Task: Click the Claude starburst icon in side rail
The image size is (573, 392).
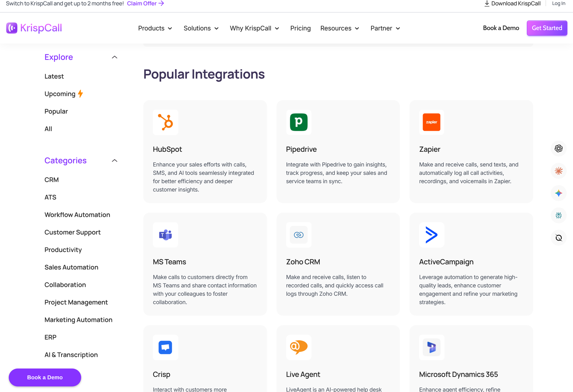Action: [x=559, y=171]
